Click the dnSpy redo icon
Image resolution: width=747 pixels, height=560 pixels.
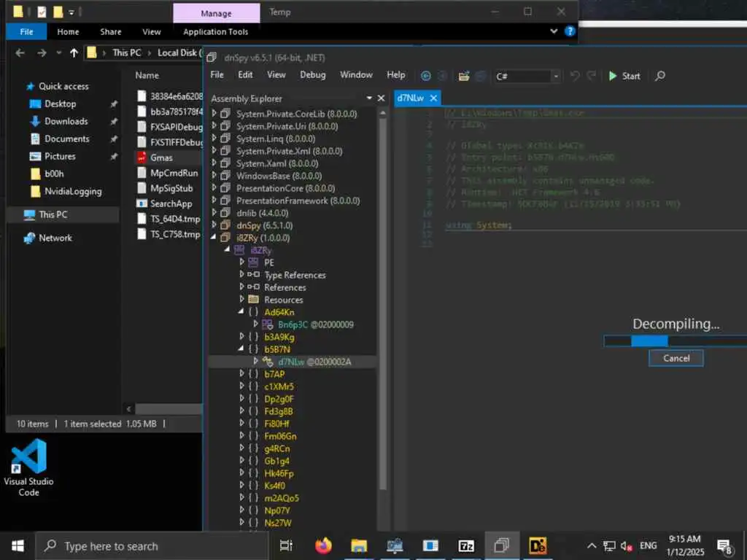coord(592,76)
